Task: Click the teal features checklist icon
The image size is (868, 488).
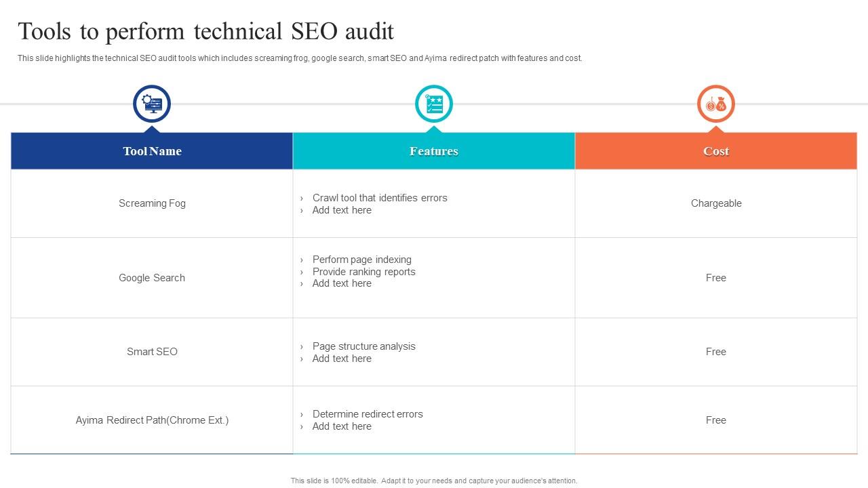Action: (x=434, y=104)
